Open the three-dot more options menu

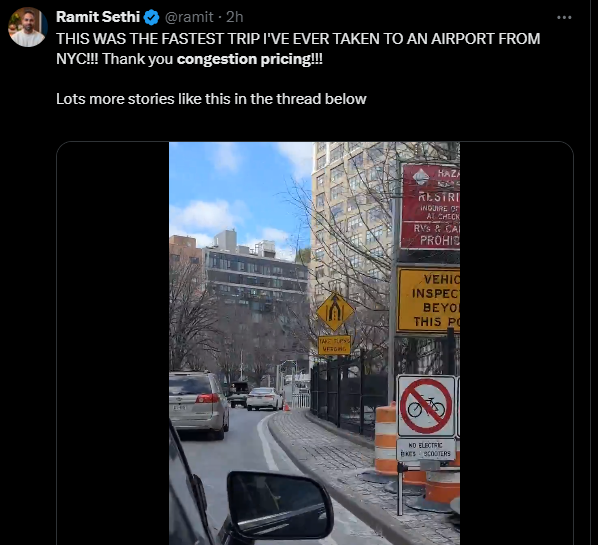(x=564, y=17)
